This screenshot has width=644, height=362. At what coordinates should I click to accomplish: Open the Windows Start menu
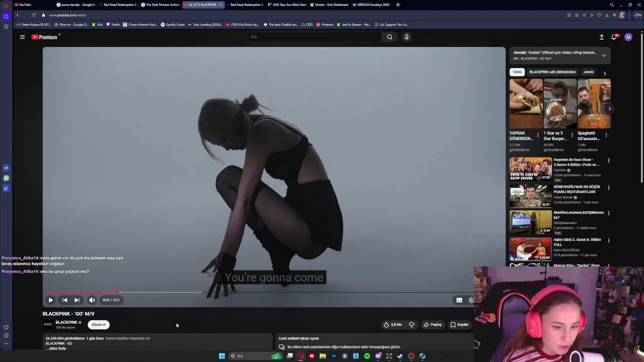pos(222,356)
